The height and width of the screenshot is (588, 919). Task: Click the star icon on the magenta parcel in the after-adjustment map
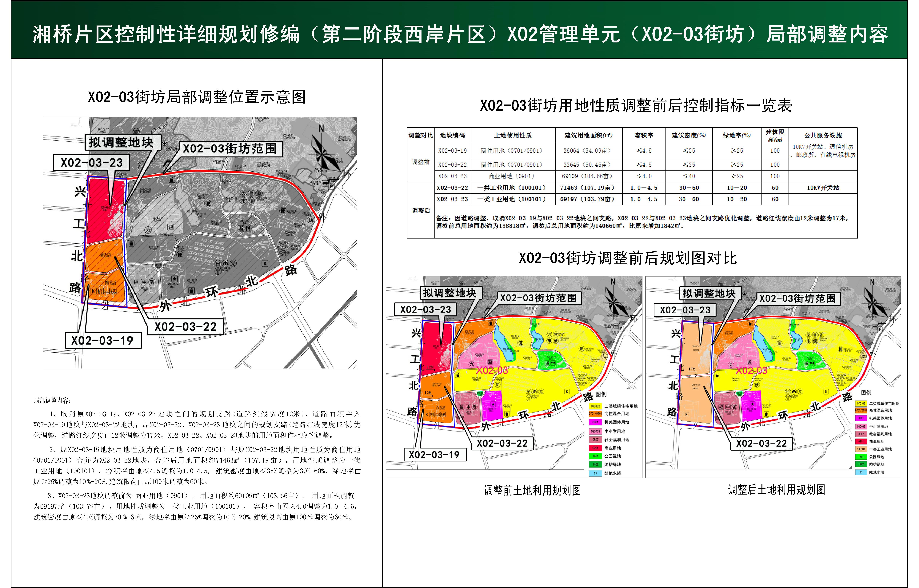753,404
